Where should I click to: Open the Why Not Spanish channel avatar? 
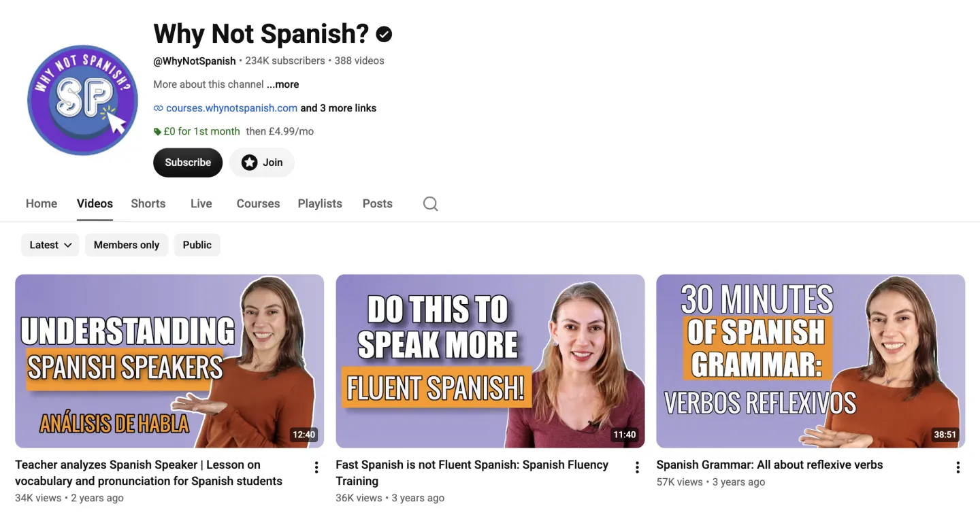click(x=82, y=100)
